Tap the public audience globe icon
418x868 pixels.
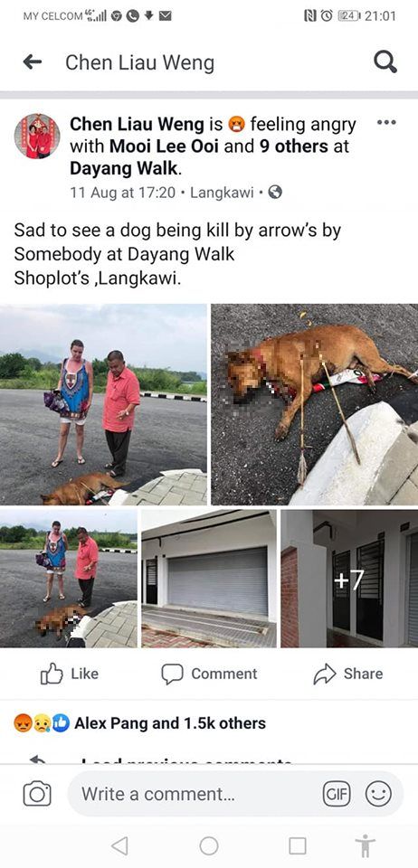pyautogui.click(x=275, y=193)
